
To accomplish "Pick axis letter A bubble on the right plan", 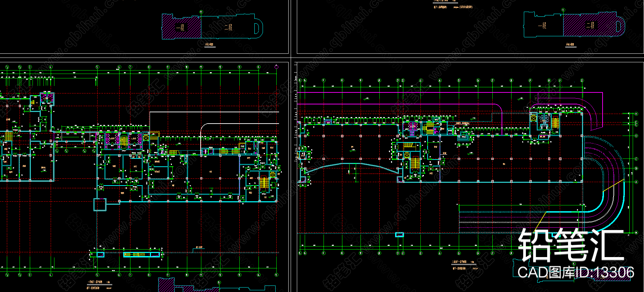I will tap(636, 182).
